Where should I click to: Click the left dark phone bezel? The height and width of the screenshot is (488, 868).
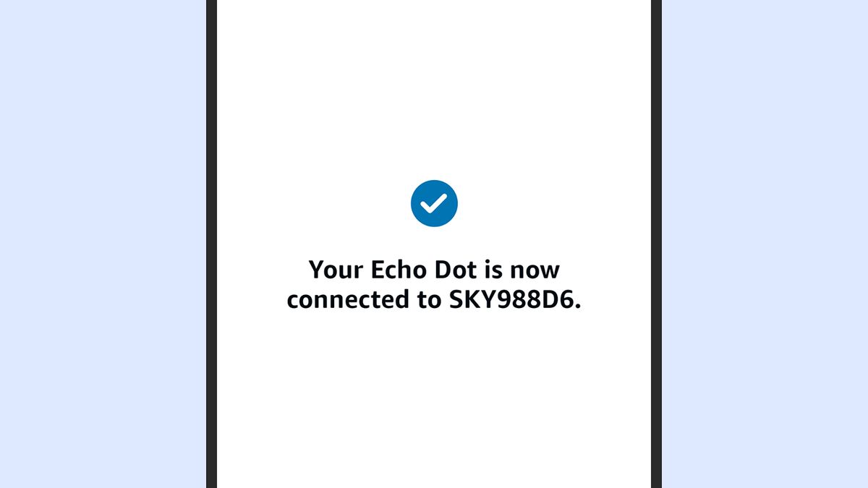tap(211, 244)
